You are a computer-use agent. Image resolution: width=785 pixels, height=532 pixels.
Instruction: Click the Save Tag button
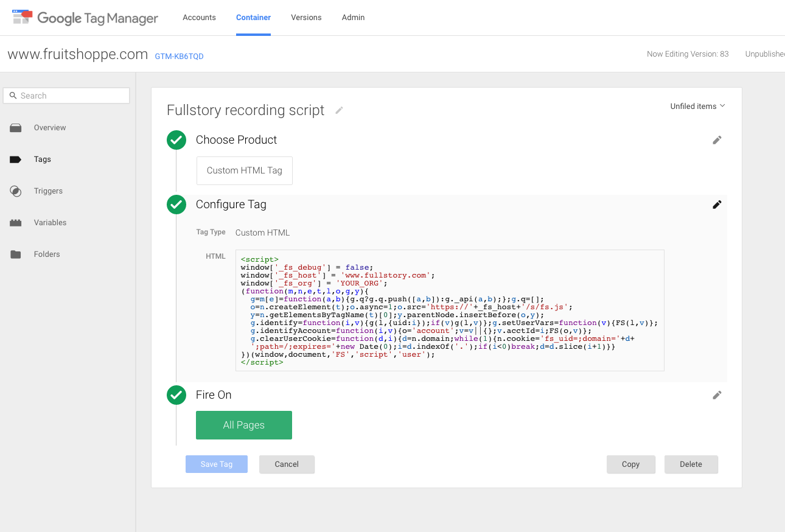tap(217, 464)
